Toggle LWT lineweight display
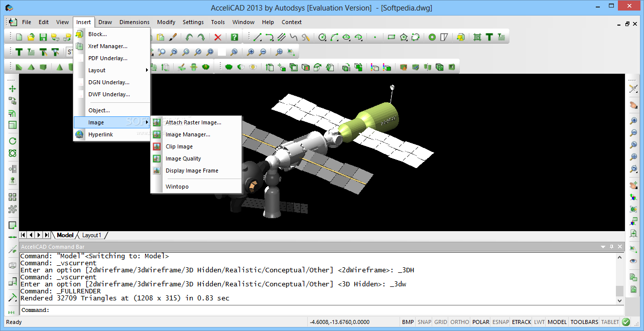 (539, 322)
